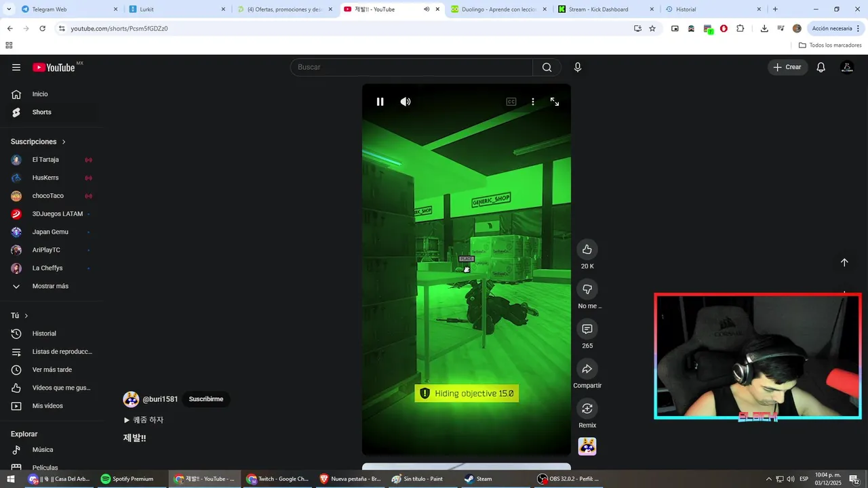This screenshot has height=488, width=868.
Task: Search by voice with the microphone
Action: [x=578, y=67]
